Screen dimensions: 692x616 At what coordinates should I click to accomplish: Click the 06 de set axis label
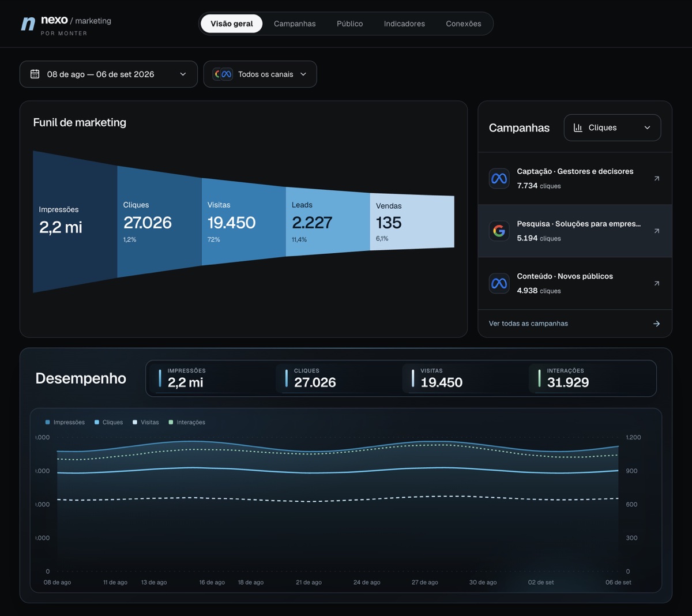[618, 583]
